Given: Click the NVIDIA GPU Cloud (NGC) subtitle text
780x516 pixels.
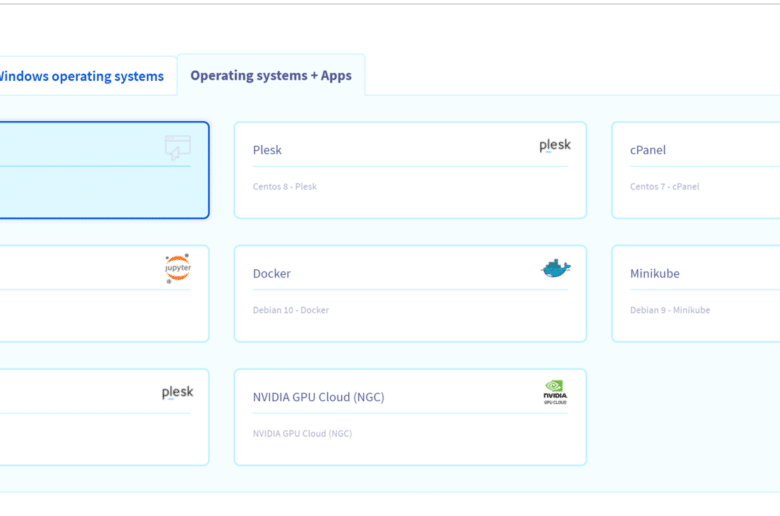Looking at the screenshot, I should tap(302, 433).
